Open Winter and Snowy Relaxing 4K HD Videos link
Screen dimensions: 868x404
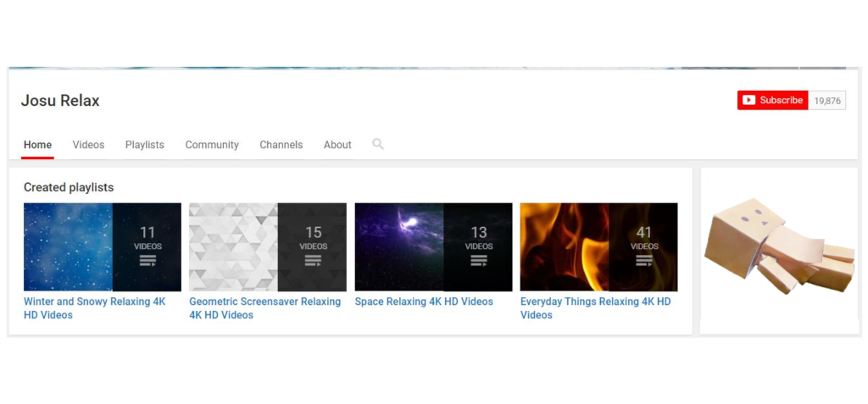tap(95, 308)
